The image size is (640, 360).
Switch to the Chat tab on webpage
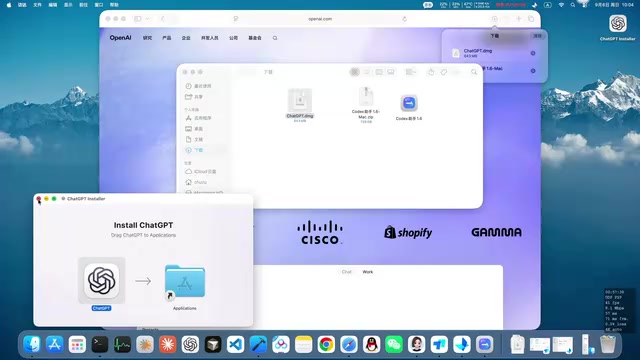(x=347, y=272)
